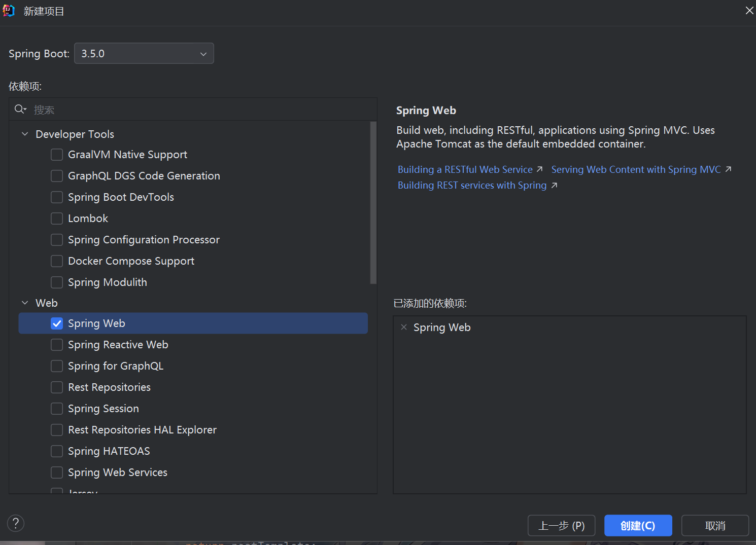Check Spring Configuration Processor
The width and height of the screenshot is (756, 545).
[57, 239]
